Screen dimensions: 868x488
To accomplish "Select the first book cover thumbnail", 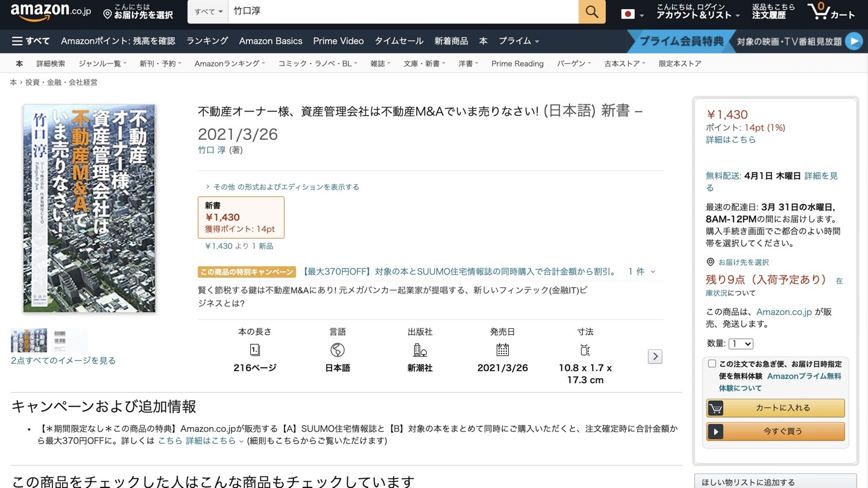I will click(x=29, y=340).
